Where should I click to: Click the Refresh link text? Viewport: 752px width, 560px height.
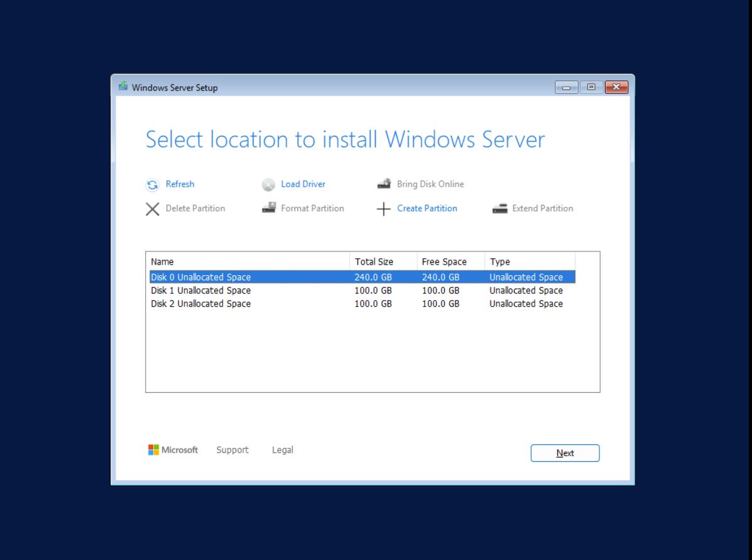click(180, 184)
